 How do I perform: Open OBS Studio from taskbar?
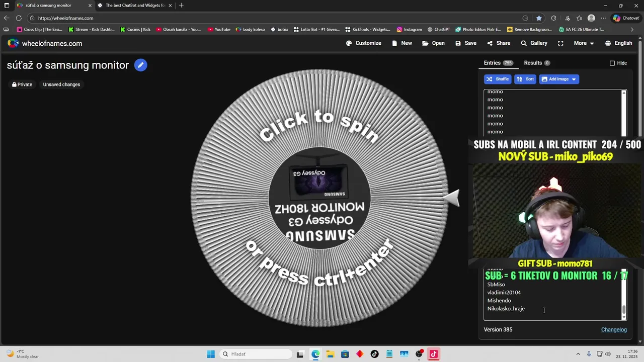(x=419, y=354)
